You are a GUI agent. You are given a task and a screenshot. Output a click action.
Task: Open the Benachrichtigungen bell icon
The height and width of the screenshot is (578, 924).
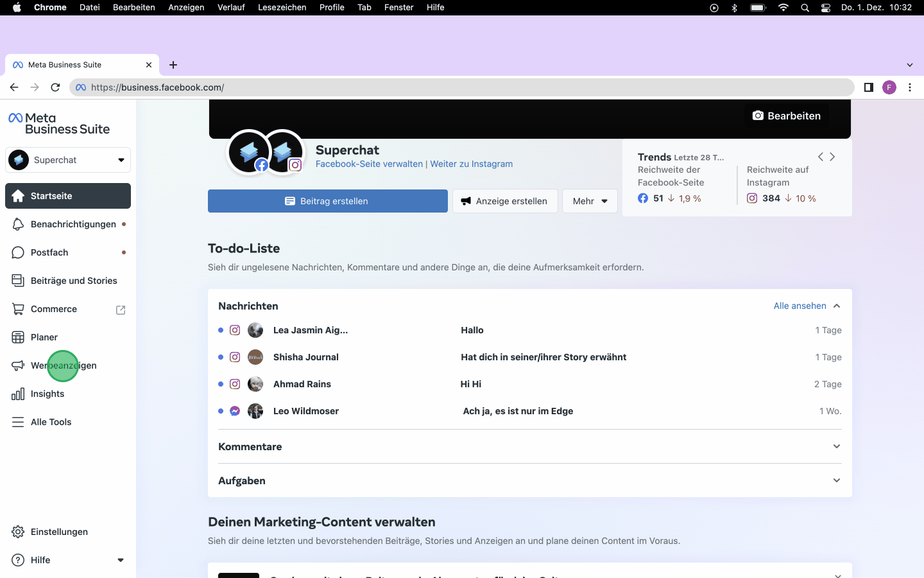pyautogui.click(x=18, y=224)
